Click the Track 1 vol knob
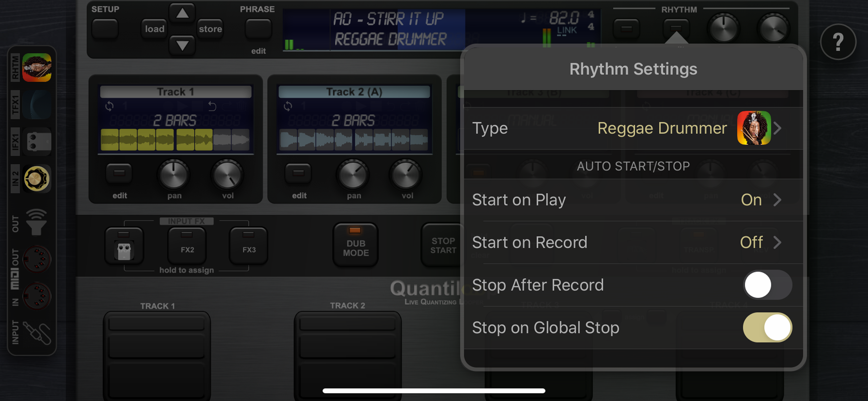 point(227,175)
